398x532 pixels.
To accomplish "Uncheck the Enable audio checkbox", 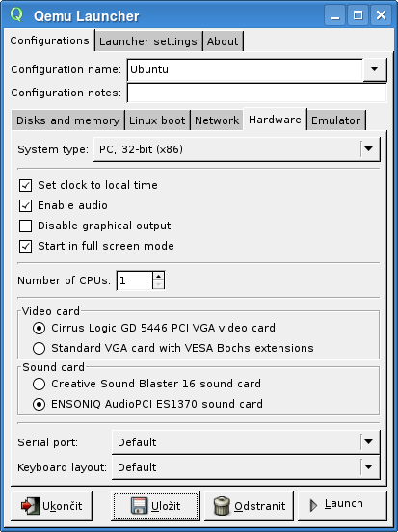I will point(25,205).
